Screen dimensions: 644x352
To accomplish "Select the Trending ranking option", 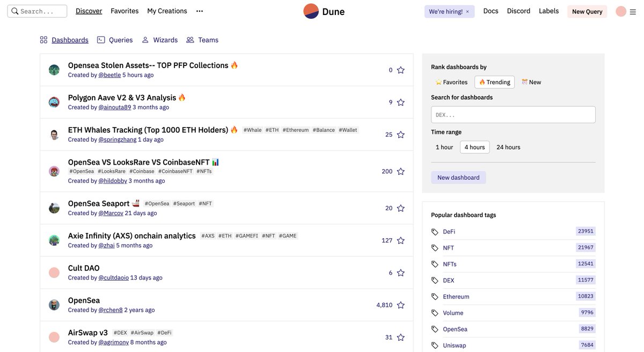I will click(494, 82).
